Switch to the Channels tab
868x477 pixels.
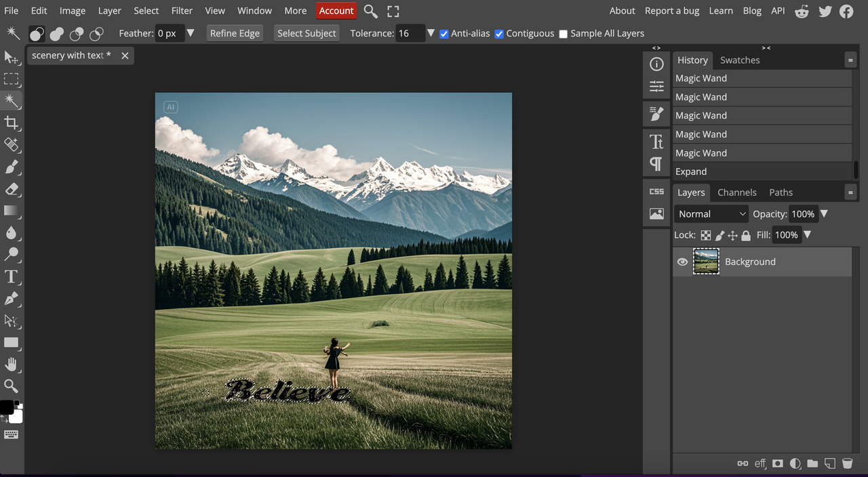click(x=736, y=192)
